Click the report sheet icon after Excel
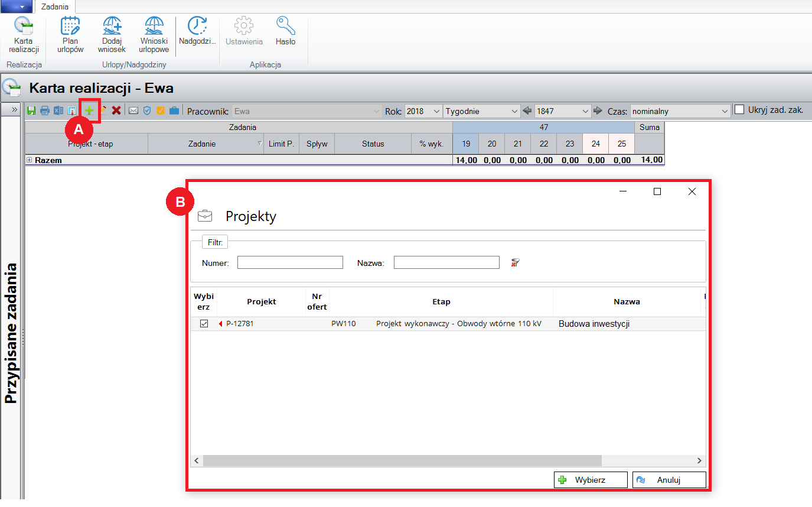Screen dimensions: 812x507 (71, 110)
